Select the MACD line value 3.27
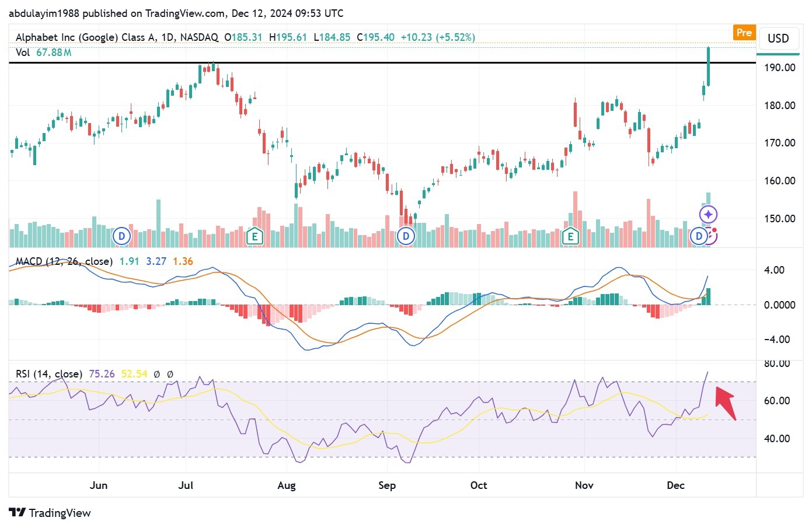Image resolution: width=812 pixels, height=528 pixels. coord(156,261)
